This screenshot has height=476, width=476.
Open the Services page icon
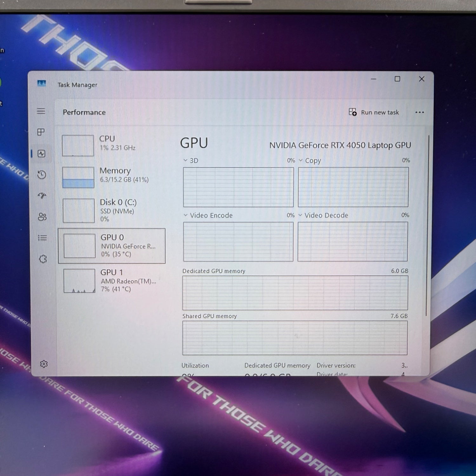pos(43,259)
